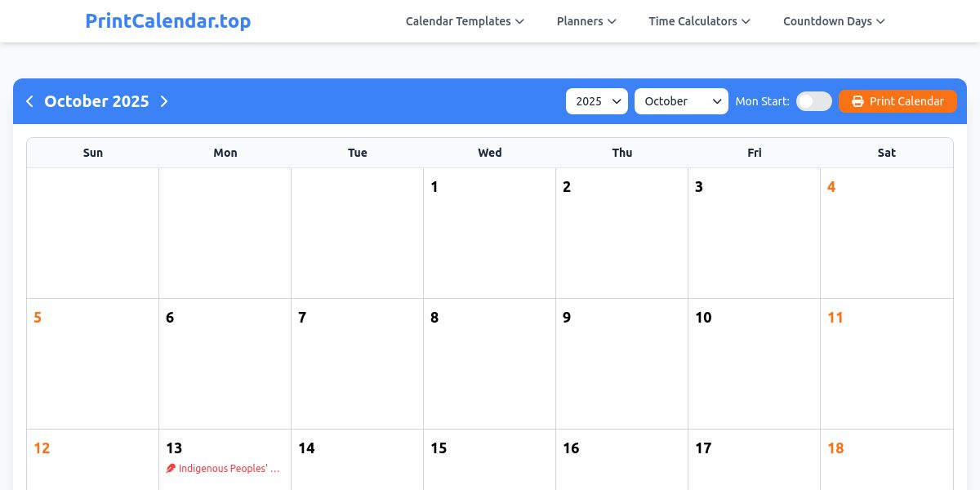Click the feather icon on October 13

[x=171, y=469]
